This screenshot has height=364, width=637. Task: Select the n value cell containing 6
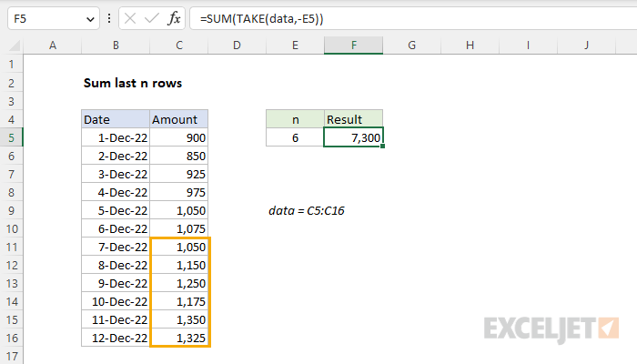(295, 137)
